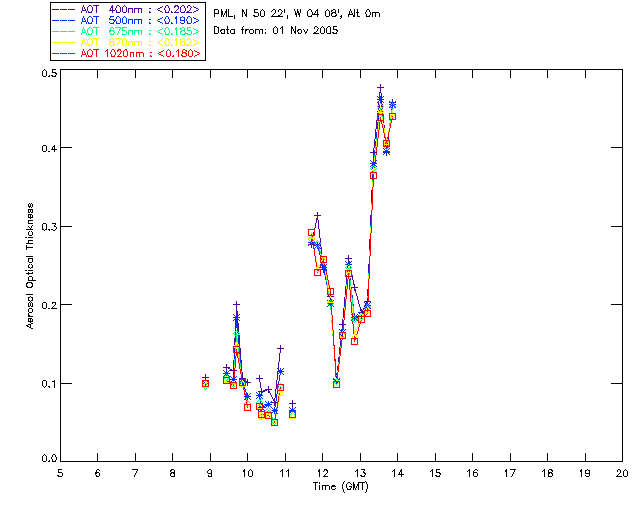Click the AOT 500nm legend entry
The width and height of the screenshot is (640, 512).
tap(127, 20)
